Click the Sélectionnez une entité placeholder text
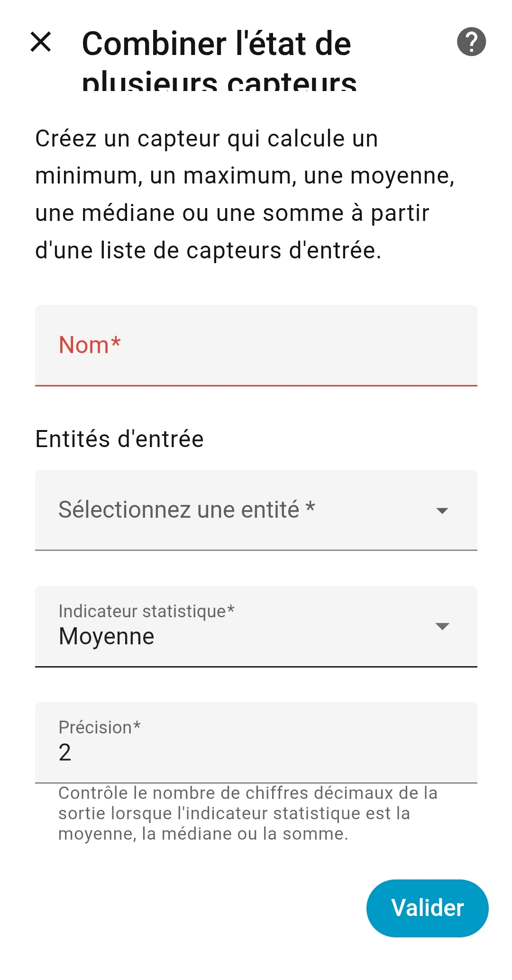Viewport: 512px width, 980px height. click(x=186, y=510)
